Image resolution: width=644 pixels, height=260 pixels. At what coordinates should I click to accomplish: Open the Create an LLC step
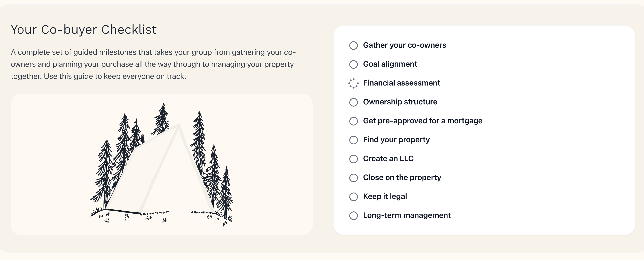coord(388,159)
